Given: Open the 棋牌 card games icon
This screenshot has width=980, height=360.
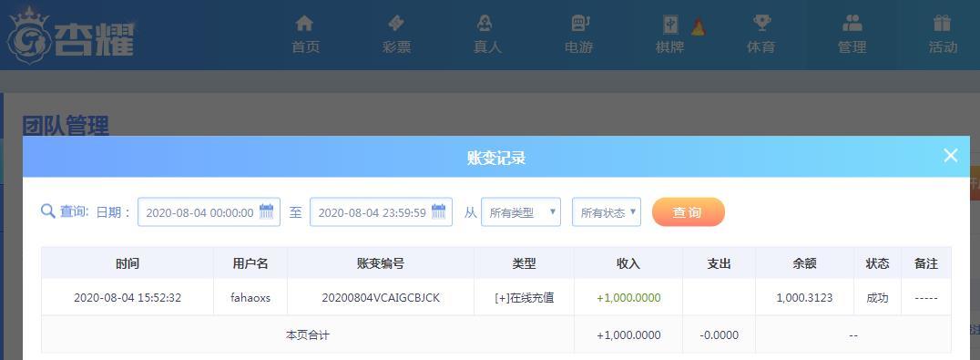Looking at the screenshot, I should point(670,25).
